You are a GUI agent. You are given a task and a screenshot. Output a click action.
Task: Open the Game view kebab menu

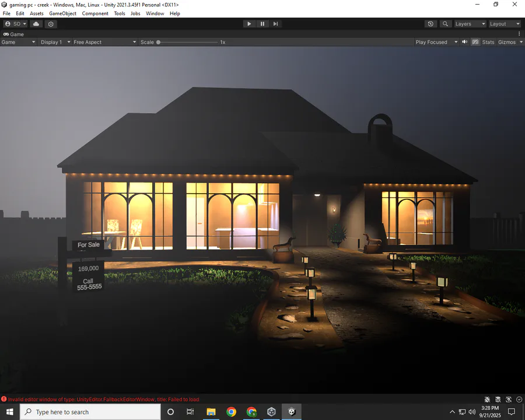tap(519, 34)
